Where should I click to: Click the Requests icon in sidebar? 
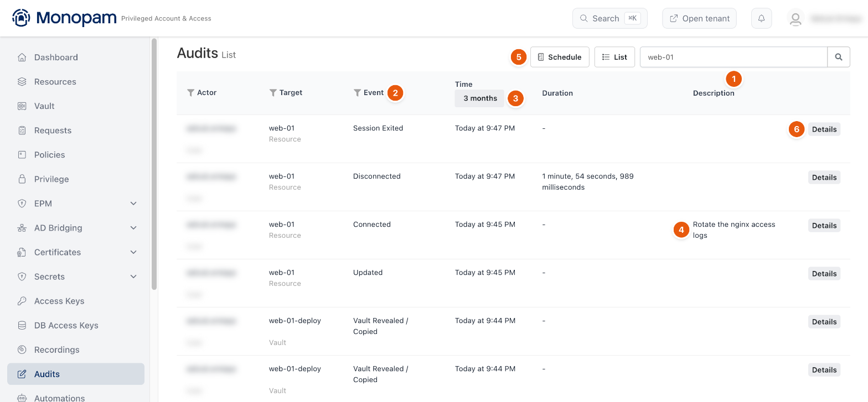[22, 130]
